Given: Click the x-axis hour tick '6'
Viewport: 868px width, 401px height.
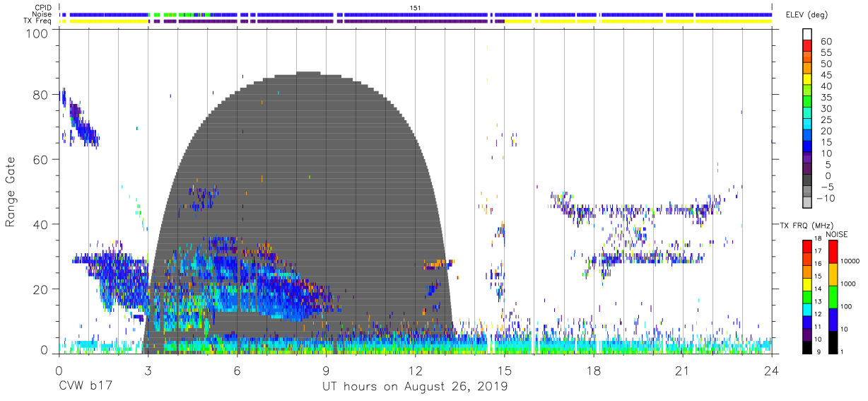Looking at the screenshot, I should (237, 371).
